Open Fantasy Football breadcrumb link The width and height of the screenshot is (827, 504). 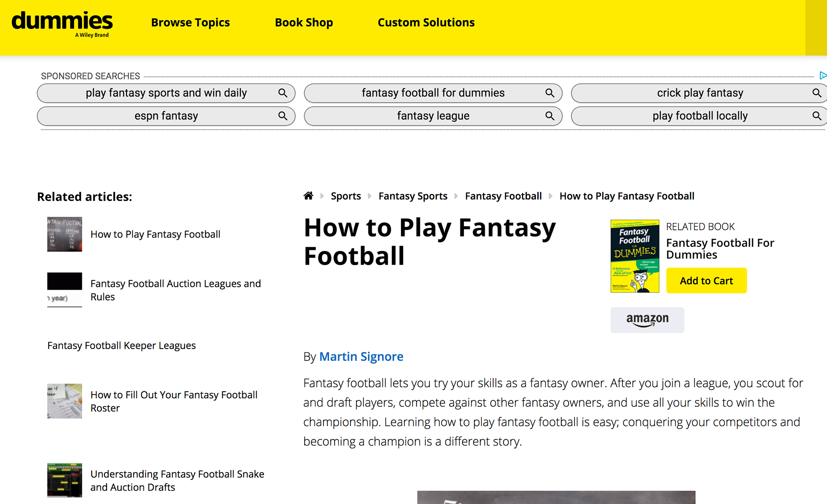point(504,196)
